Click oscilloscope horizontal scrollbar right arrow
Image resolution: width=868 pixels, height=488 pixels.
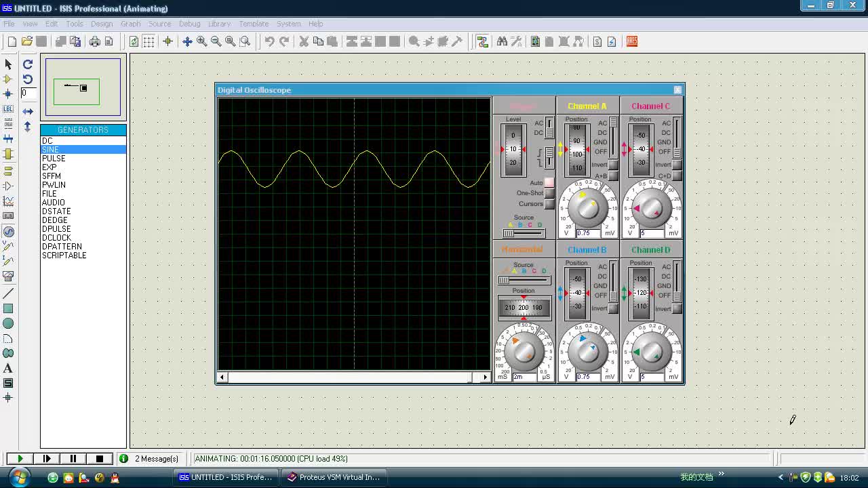click(485, 377)
